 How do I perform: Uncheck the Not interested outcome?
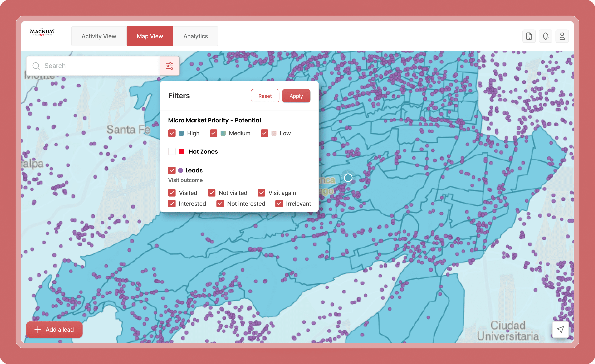point(220,204)
